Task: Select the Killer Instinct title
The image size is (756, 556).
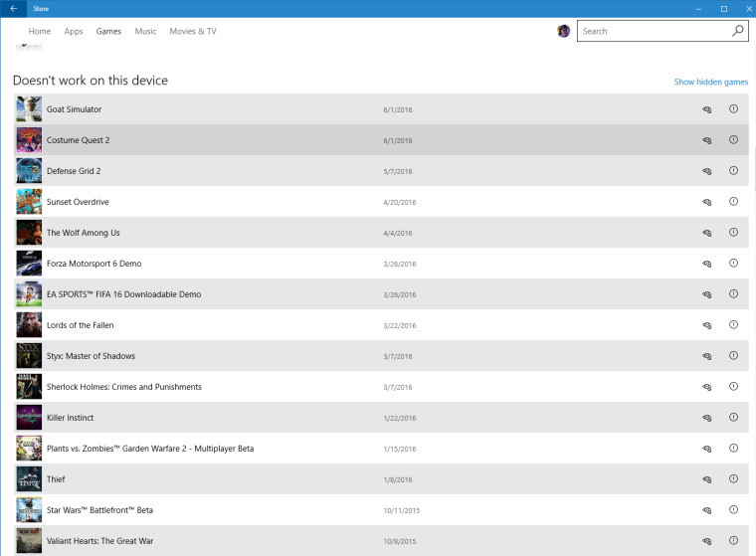Action: click(70, 418)
